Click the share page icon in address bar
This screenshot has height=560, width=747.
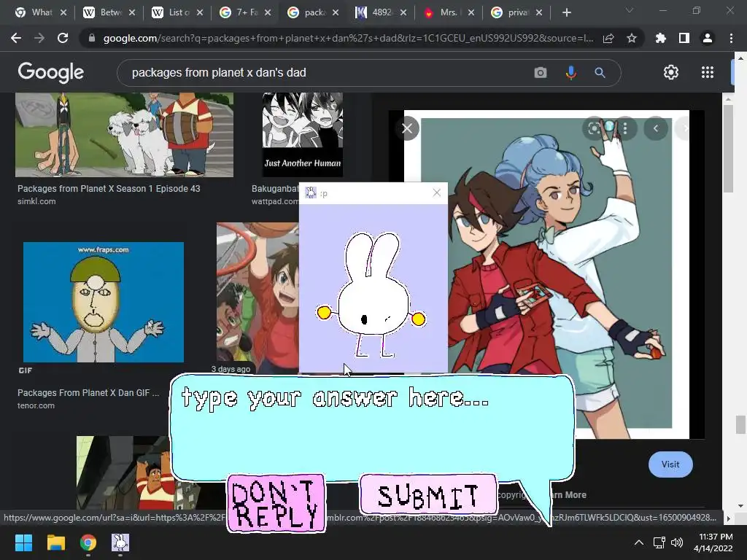(608, 38)
